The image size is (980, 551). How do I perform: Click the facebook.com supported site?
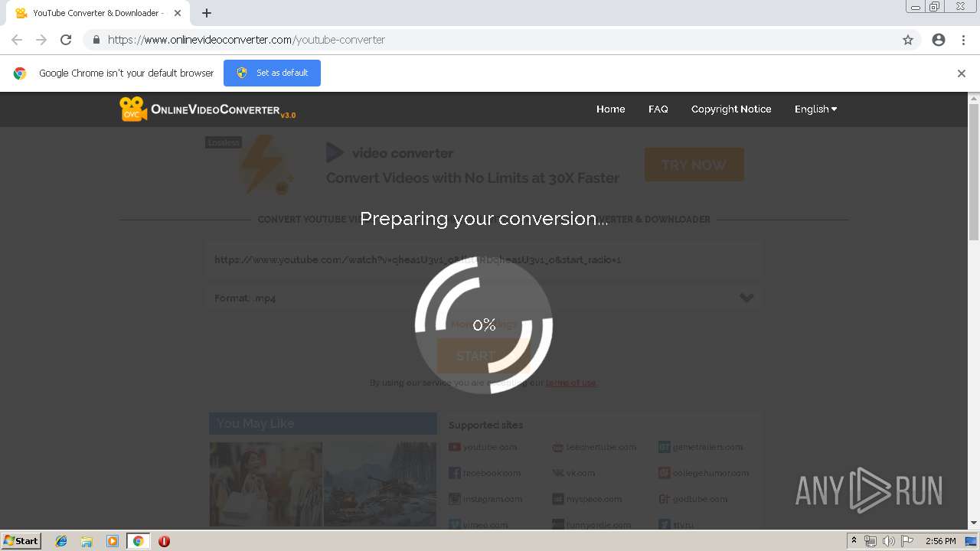(492, 473)
